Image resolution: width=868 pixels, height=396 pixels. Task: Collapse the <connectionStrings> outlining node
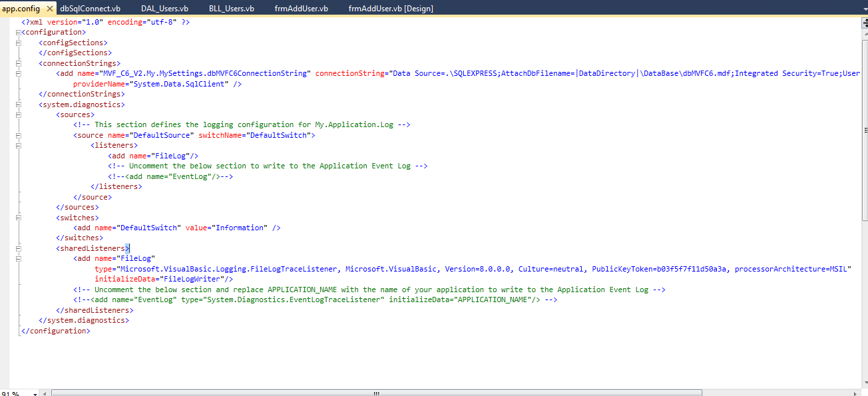[19, 63]
